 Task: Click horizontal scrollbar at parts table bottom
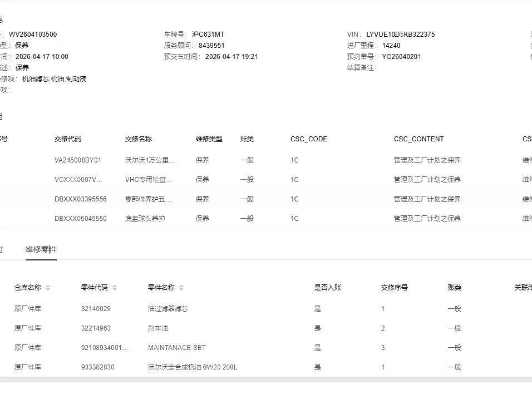coord(266,380)
